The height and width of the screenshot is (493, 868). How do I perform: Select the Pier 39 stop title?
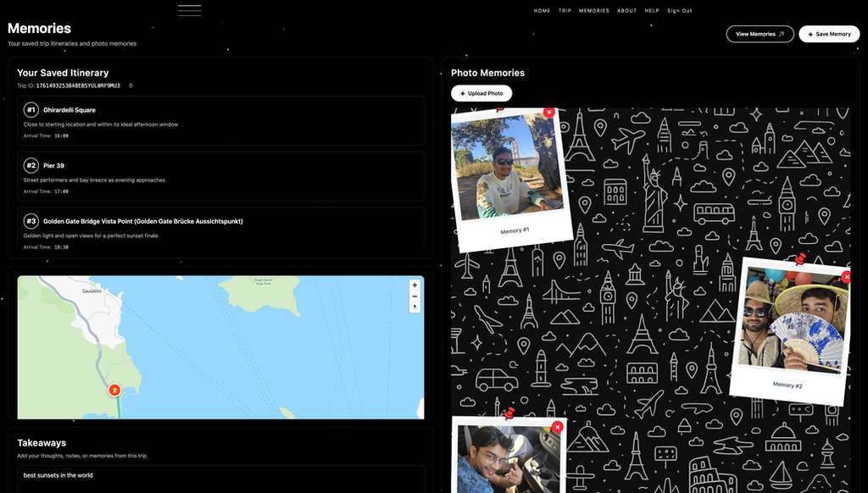point(53,165)
